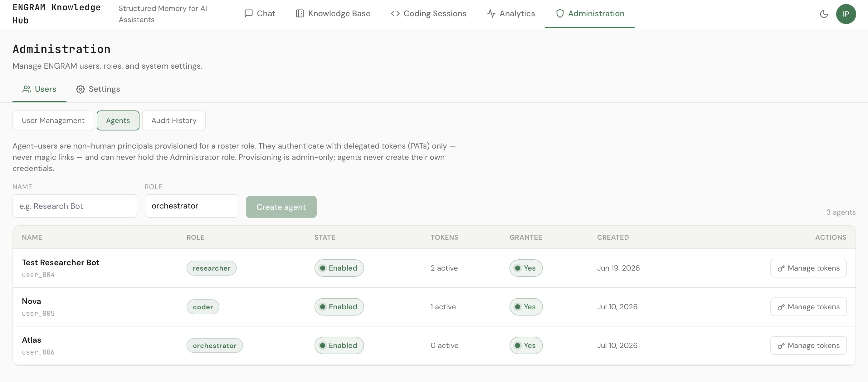Click the coder role badge
The width and height of the screenshot is (868, 382).
click(203, 307)
